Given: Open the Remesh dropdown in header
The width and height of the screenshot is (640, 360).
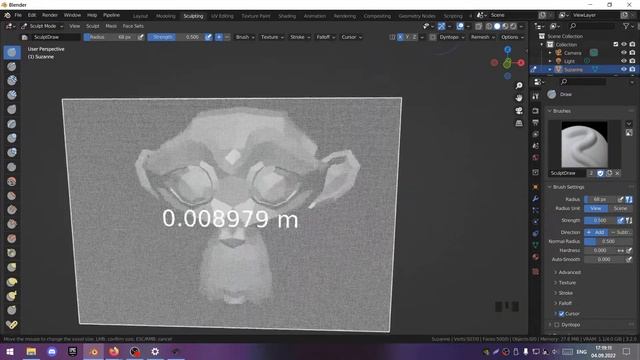Looking at the screenshot, I should coord(482,37).
